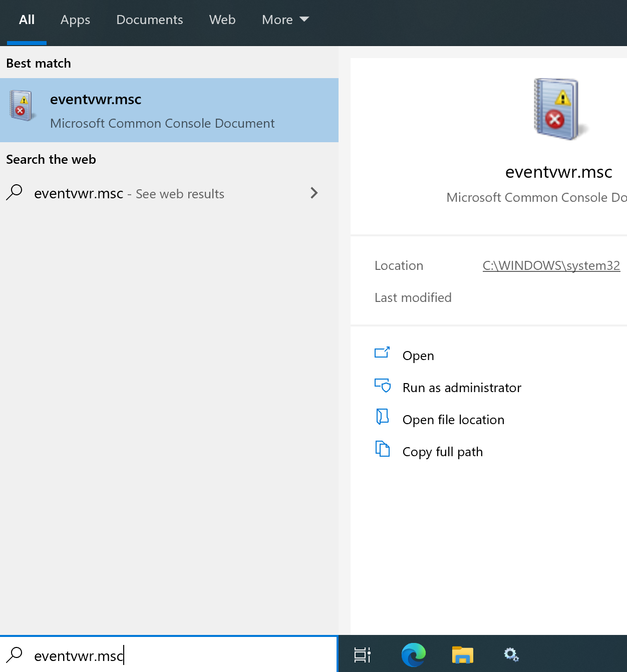Select the Web search tab
Screen dimensions: 627x672
[x=222, y=20]
